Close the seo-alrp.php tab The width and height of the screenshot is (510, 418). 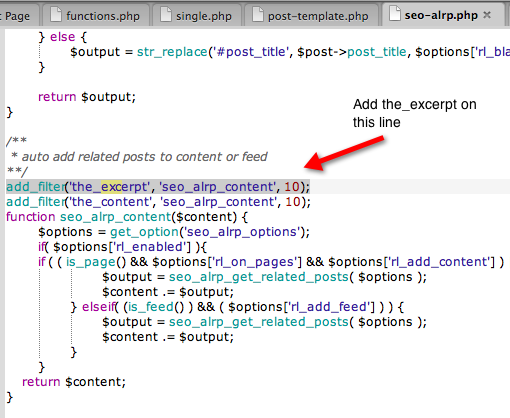coord(487,15)
